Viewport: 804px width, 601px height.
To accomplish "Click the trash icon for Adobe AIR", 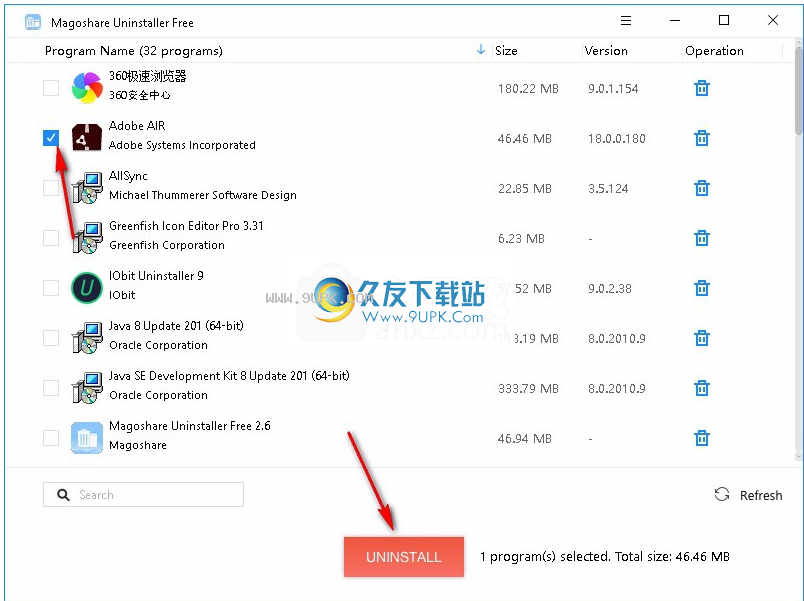I will [701, 138].
